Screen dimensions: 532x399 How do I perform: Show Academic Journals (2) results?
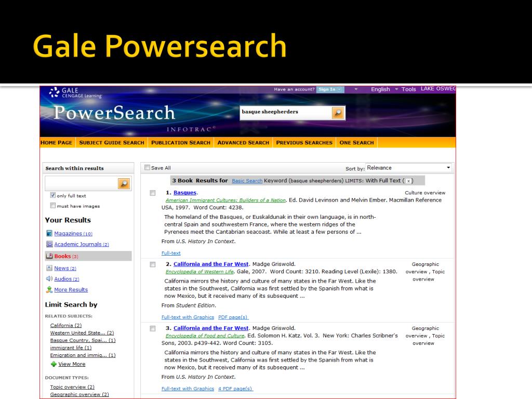pyautogui.click(x=82, y=244)
